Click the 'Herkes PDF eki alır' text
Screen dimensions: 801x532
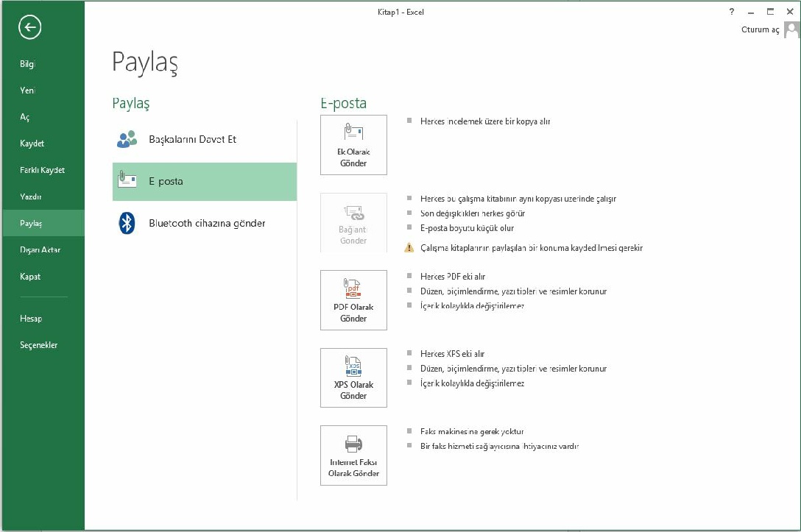pyautogui.click(x=453, y=277)
